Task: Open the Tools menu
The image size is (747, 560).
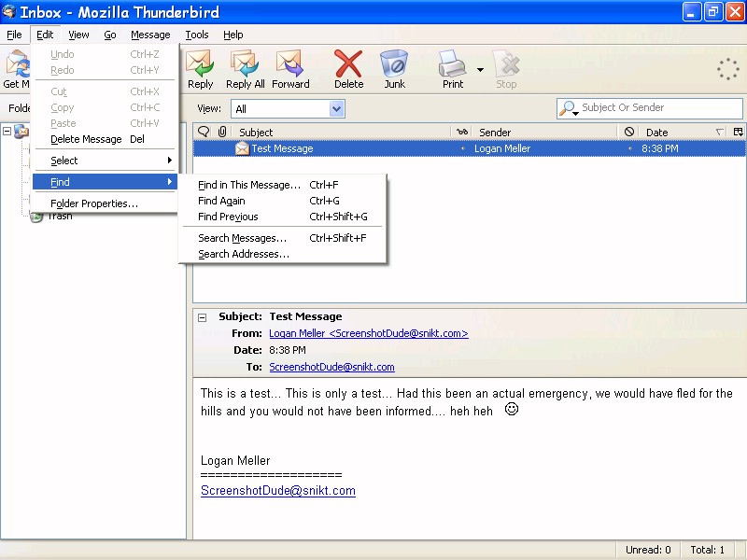Action: click(197, 35)
